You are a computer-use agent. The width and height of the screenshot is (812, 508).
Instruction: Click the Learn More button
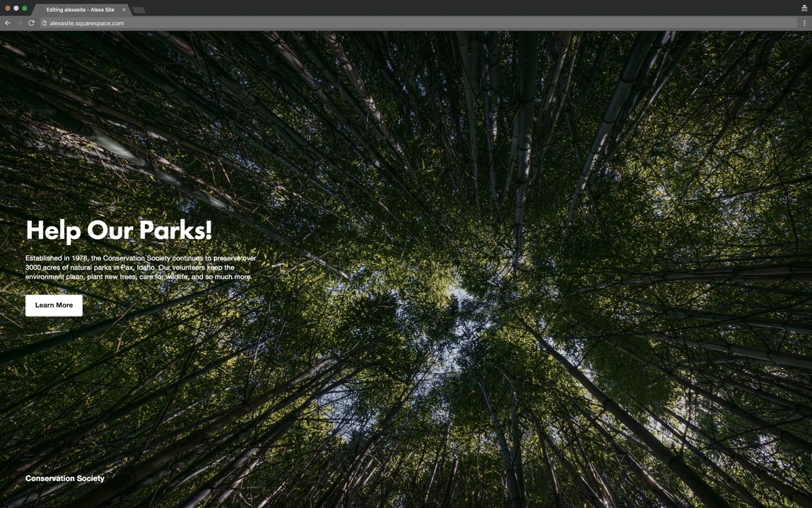[54, 305]
